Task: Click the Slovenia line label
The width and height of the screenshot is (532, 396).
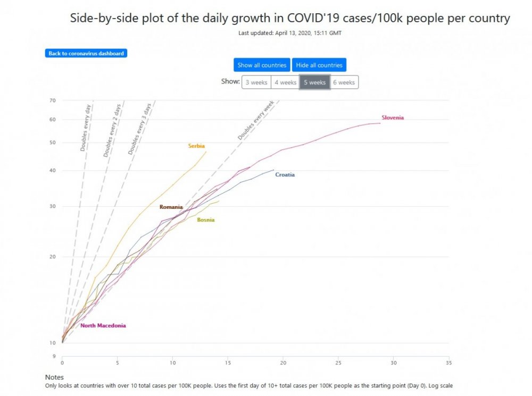Action: 393,117
